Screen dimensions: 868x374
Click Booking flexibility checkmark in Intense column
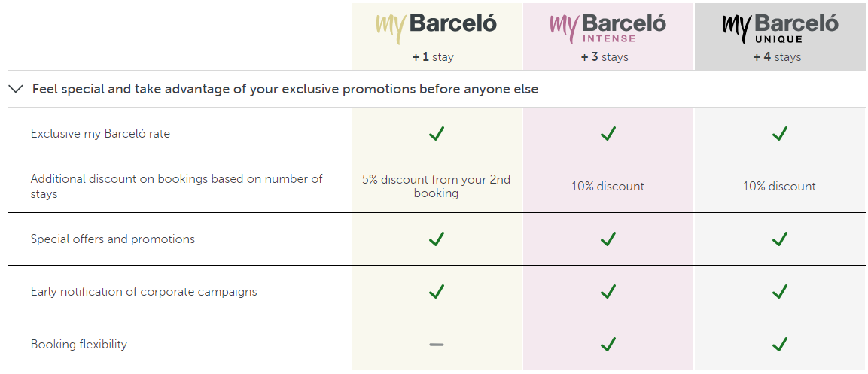(x=608, y=345)
